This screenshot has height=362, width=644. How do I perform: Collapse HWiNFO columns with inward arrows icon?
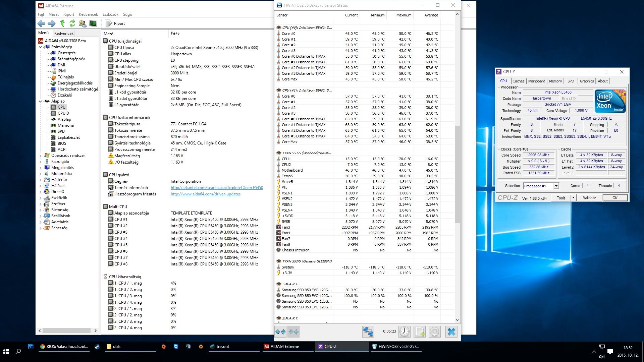point(293,332)
